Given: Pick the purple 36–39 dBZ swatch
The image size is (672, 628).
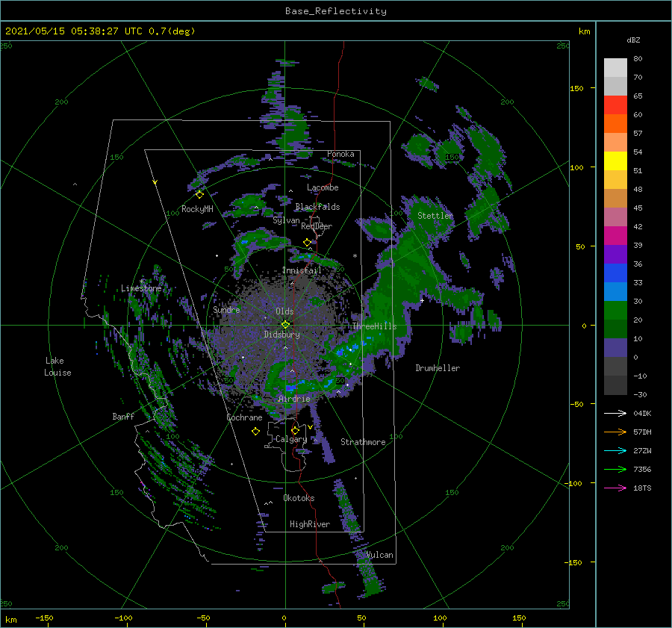Looking at the screenshot, I should 615,254.
